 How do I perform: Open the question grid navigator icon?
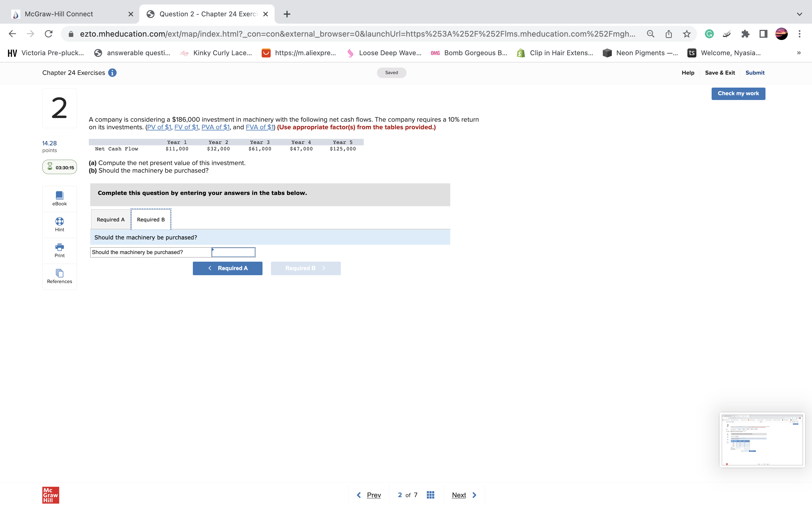431,495
